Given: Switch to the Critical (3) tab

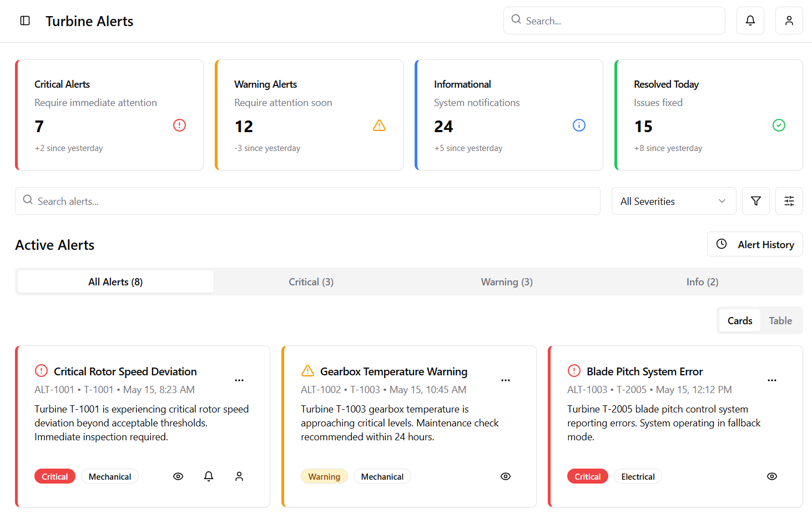Looking at the screenshot, I should coord(311,282).
